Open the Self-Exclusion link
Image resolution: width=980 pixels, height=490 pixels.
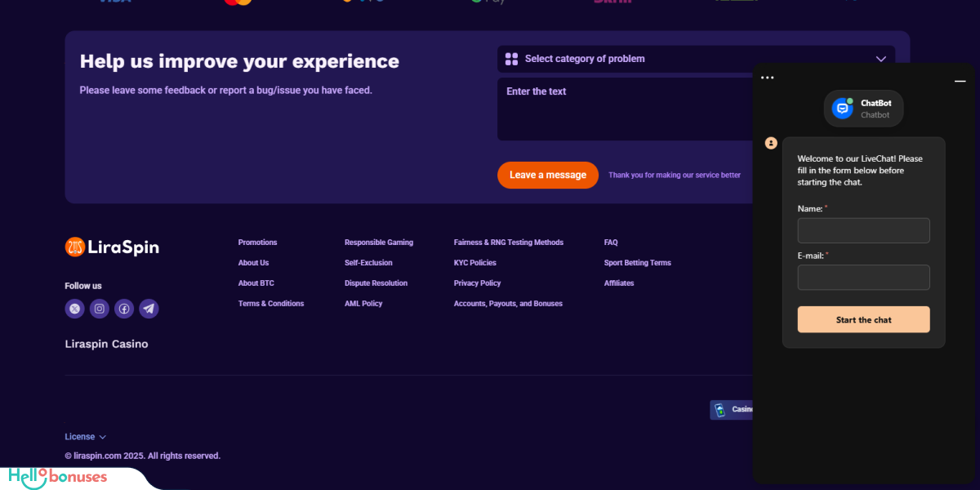[368, 263]
